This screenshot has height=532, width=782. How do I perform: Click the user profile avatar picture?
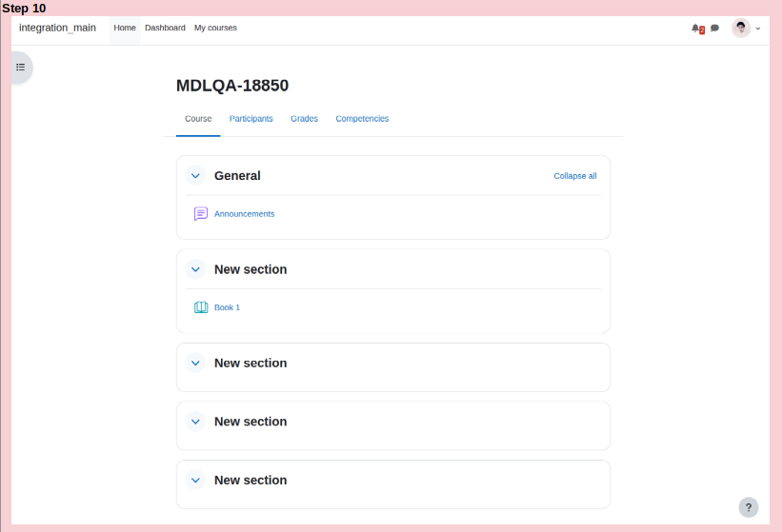[x=741, y=29]
